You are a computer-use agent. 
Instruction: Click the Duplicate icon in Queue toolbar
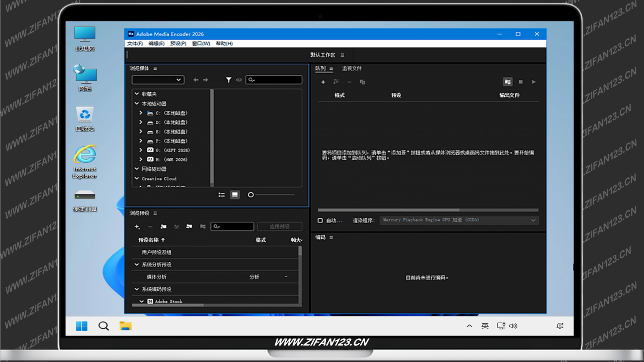tap(362, 82)
